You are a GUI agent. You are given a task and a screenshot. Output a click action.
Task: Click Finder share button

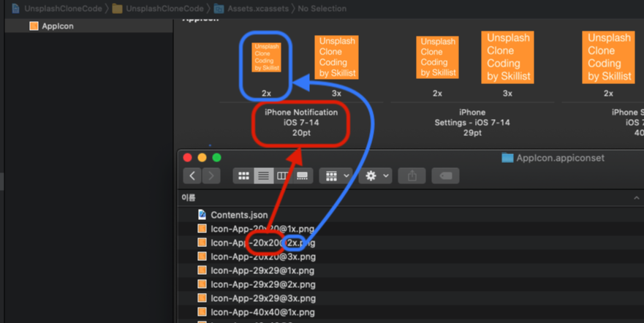pos(412,176)
